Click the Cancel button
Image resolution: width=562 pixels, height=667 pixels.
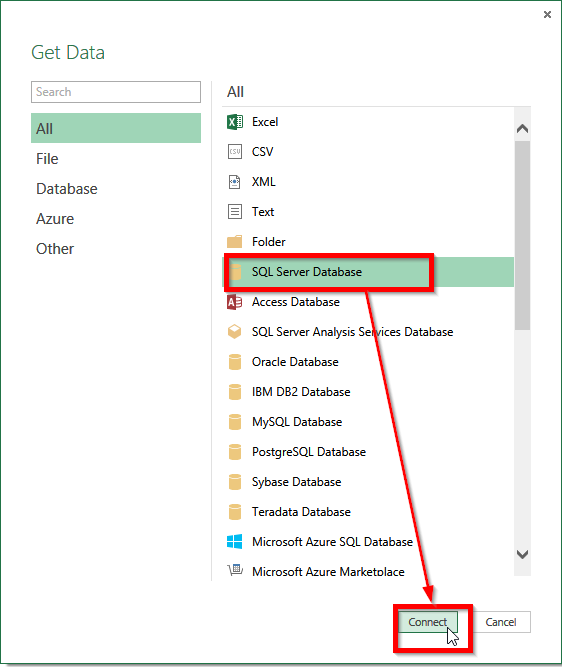click(x=501, y=622)
